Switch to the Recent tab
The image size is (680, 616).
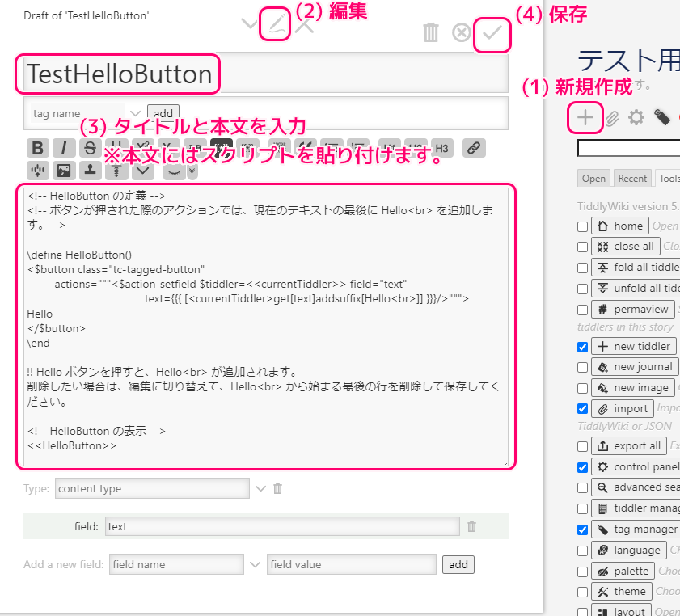[632, 178]
